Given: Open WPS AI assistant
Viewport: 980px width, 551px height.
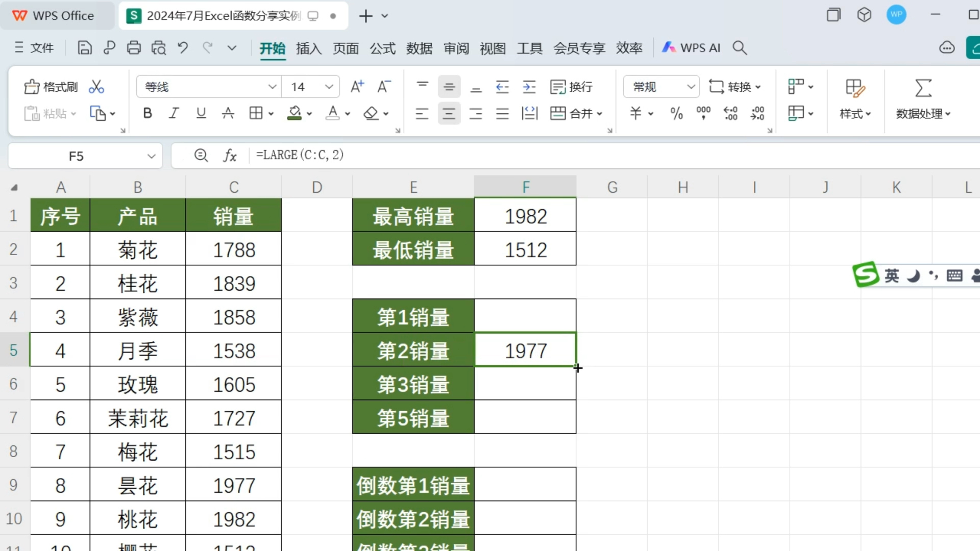Looking at the screenshot, I should [691, 48].
